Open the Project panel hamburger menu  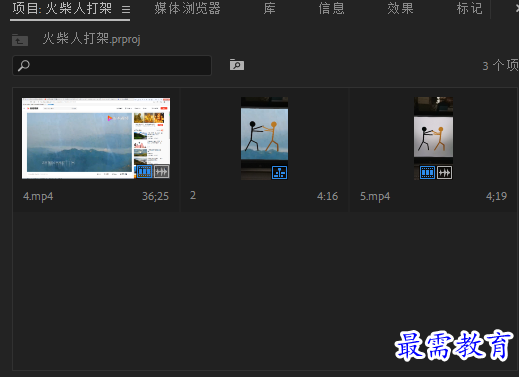pos(126,9)
